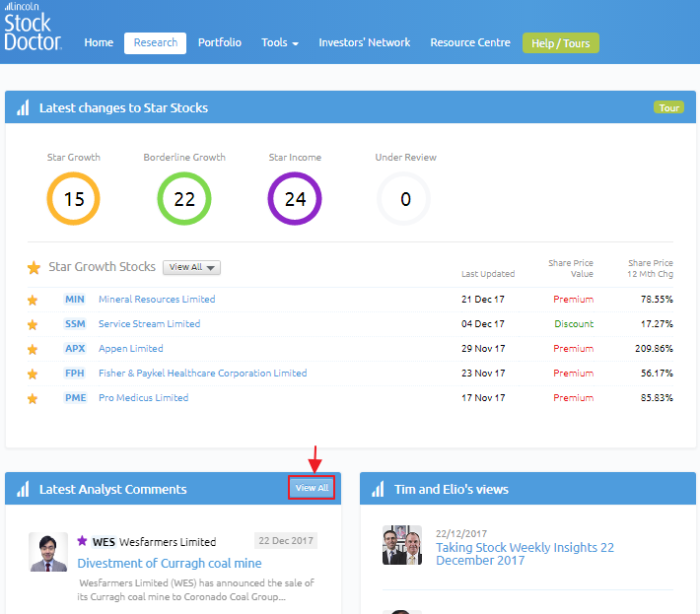The width and height of the screenshot is (700, 614).
Task: Click the Share Price 12 Mth Chg header
Action: point(650,268)
